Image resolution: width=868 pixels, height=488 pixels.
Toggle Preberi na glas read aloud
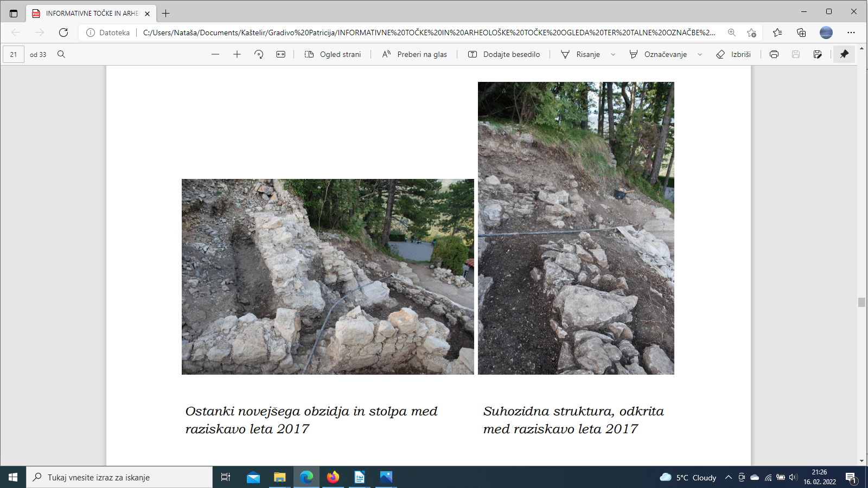tap(414, 54)
